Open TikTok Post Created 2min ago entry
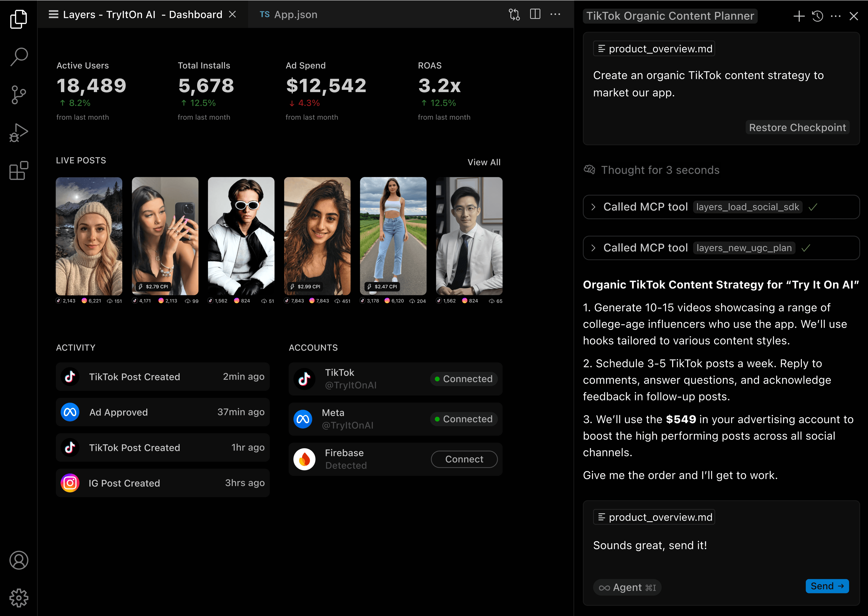The width and height of the screenshot is (868, 616). [163, 377]
